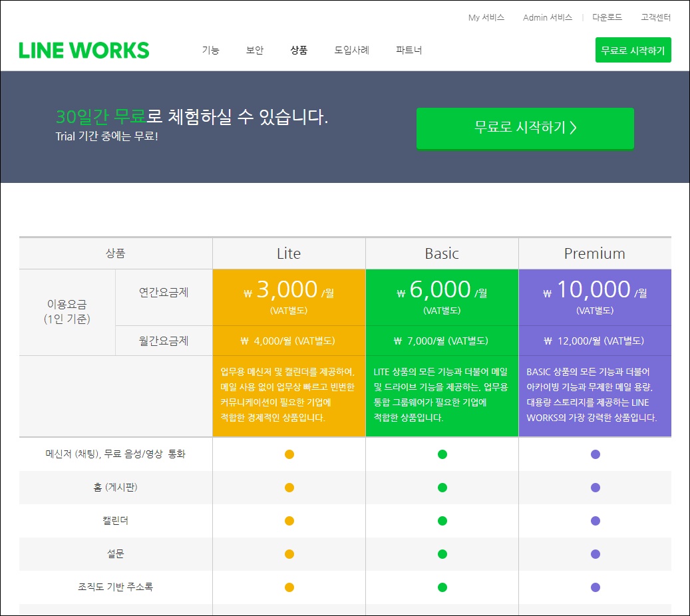Click the Basic green dot for 메신저 row
The height and width of the screenshot is (616, 690).
click(x=442, y=454)
